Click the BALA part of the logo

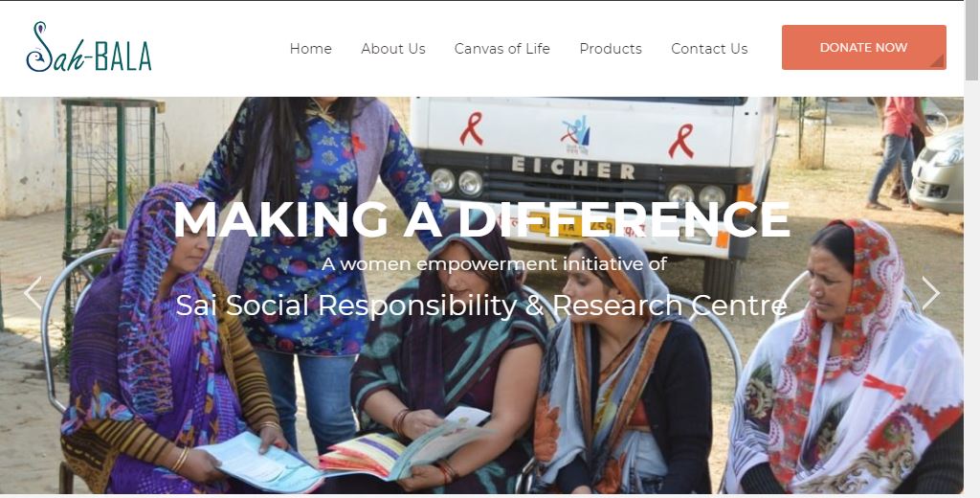[123, 57]
